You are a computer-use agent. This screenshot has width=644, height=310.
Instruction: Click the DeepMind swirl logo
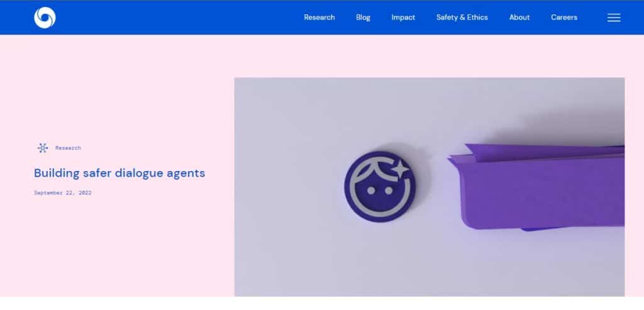point(45,18)
